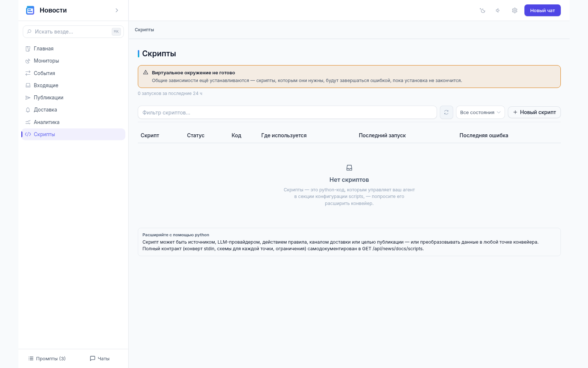Click the Доставка bell icon

(x=28, y=110)
